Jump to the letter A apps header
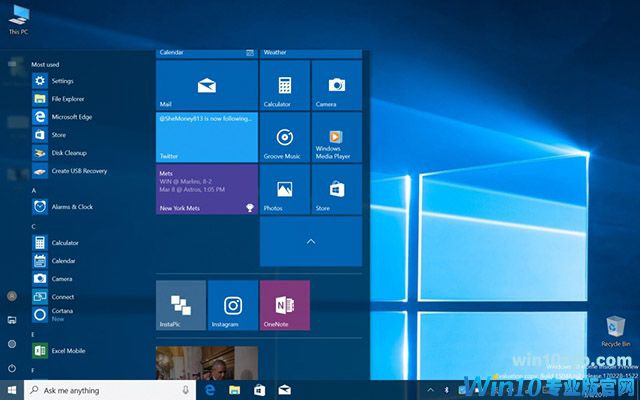The image size is (640, 400). tap(34, 190)
